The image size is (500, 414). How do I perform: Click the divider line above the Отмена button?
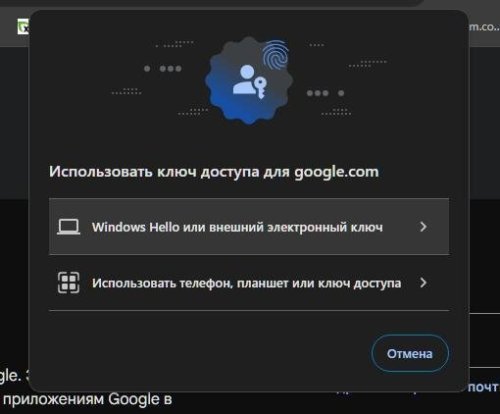click(249, 310)
